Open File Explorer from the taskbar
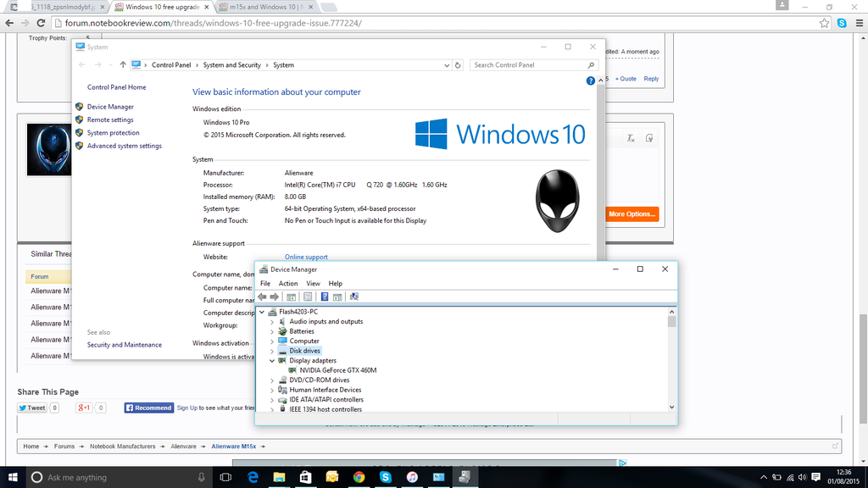Viewport: 868px width, 488px height. pos(279,477)
